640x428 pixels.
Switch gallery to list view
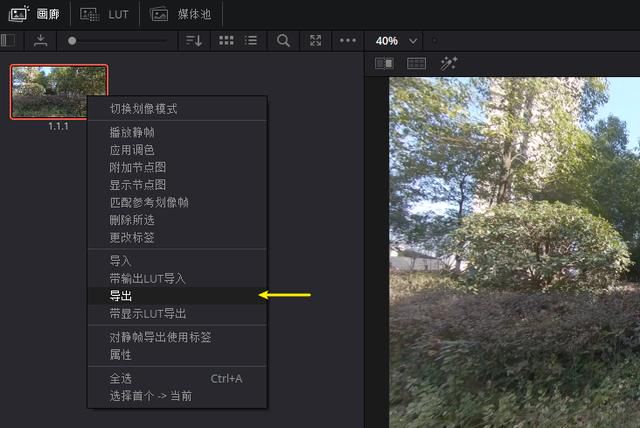[x=251, y=40]
